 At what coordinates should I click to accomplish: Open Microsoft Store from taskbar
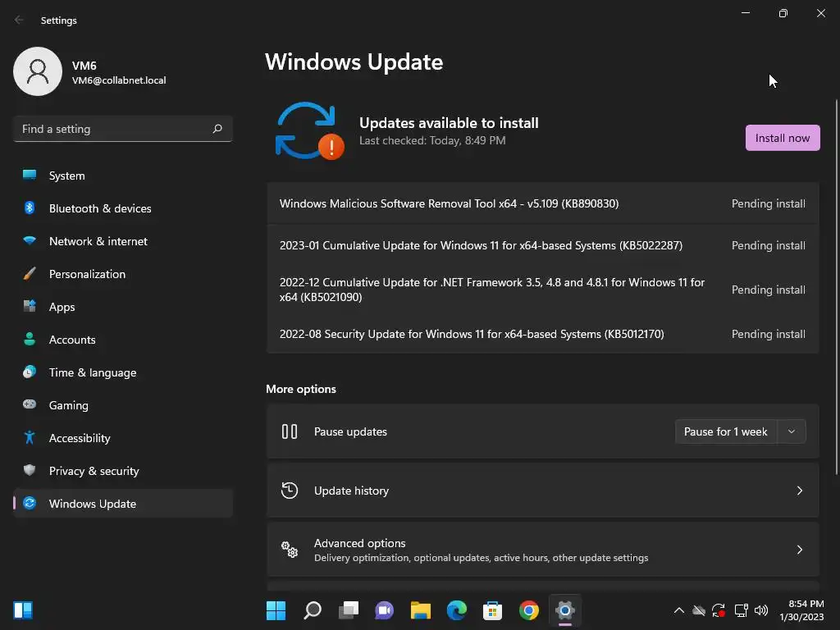492,610
